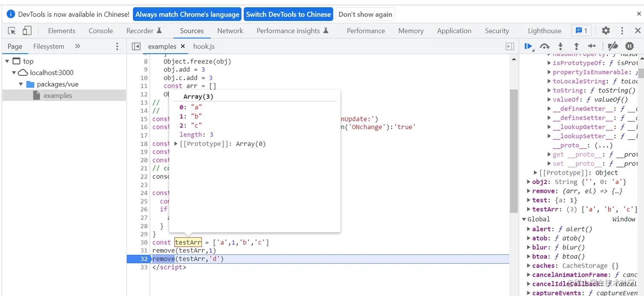Switch to the Console tab
Viewport: 644px width, 296px height.
point(101,31)
